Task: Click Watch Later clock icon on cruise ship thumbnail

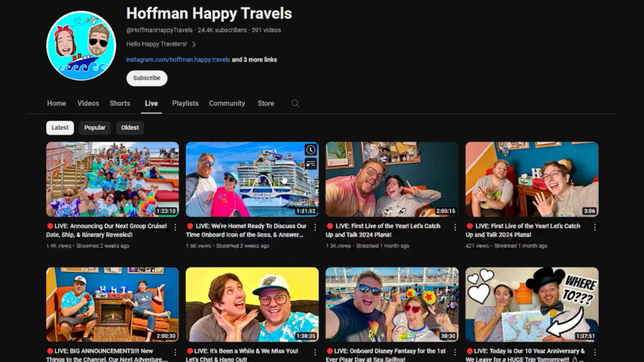Action: click(x=311, y=150)
